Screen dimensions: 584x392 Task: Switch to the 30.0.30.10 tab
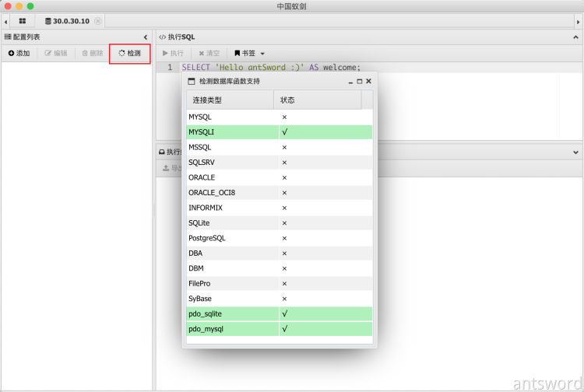pos(70,21)
